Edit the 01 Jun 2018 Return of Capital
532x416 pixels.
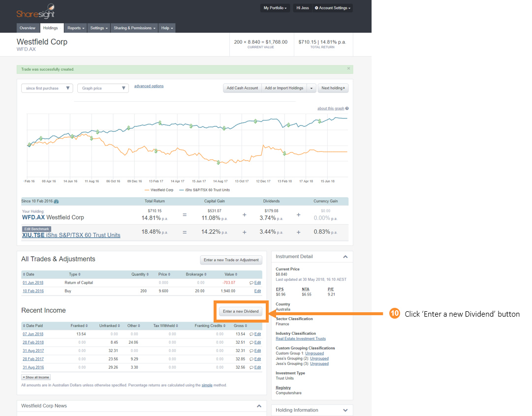point(257,283)
